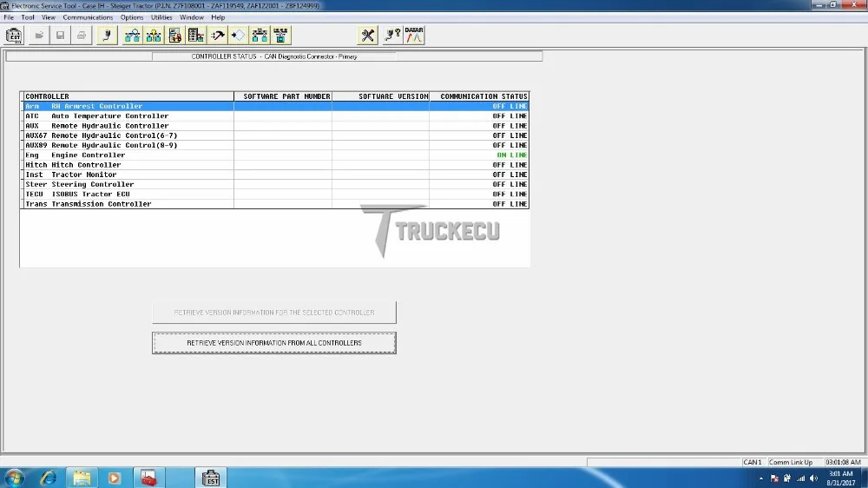Viewport: 868px width, 488px height.
Task: Select the TECU ISOBUS Tractor ECU row
Action: coord(275,195)
